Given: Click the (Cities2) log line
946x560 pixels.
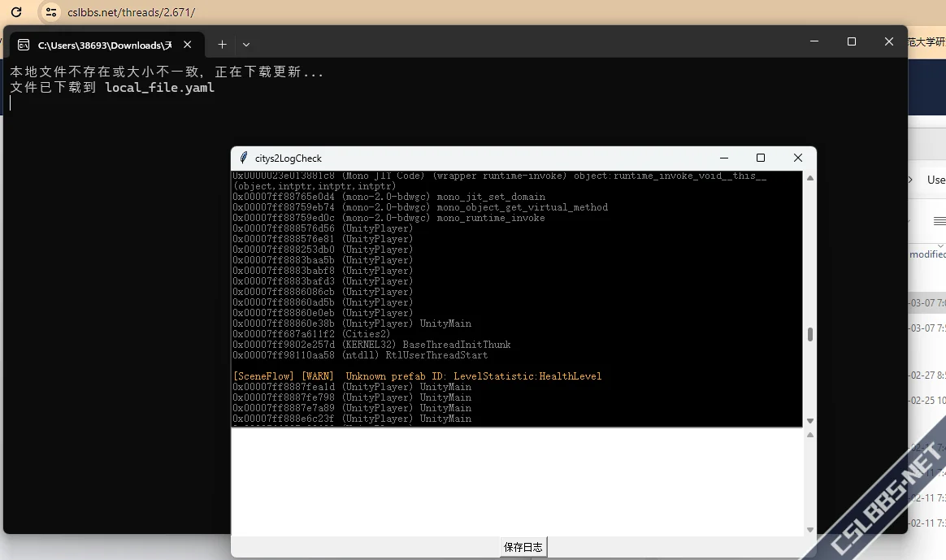Looking at the screenshot, I should coord(312,334).
